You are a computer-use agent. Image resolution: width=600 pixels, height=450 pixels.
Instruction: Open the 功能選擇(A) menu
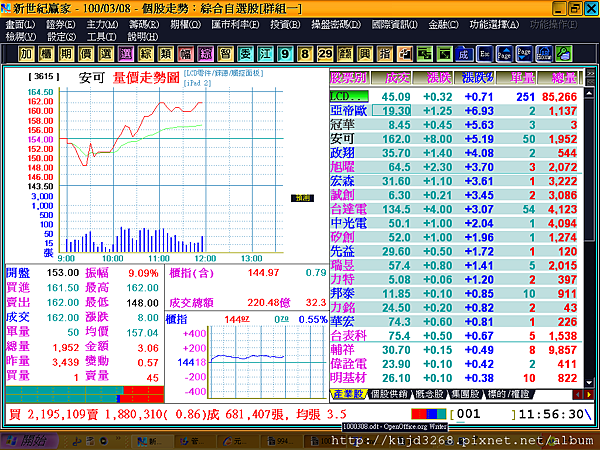(494, 24)
